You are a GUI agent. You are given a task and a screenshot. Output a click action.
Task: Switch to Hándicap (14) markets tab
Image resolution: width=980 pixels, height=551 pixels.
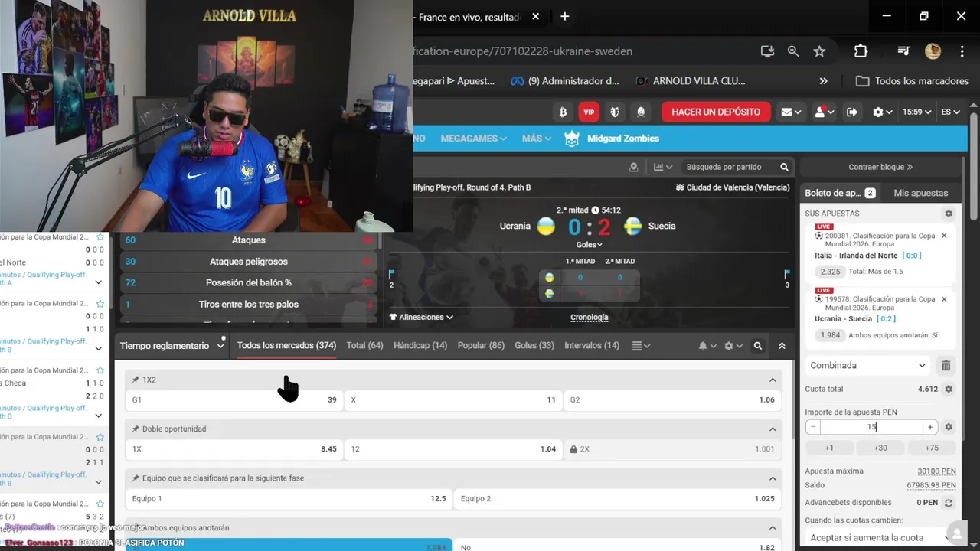(x=420, y=346)
